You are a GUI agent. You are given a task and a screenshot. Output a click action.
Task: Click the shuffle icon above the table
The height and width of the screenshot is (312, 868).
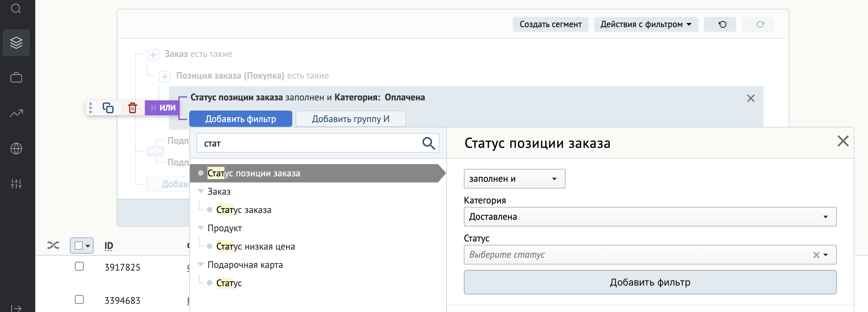(53, 245)
